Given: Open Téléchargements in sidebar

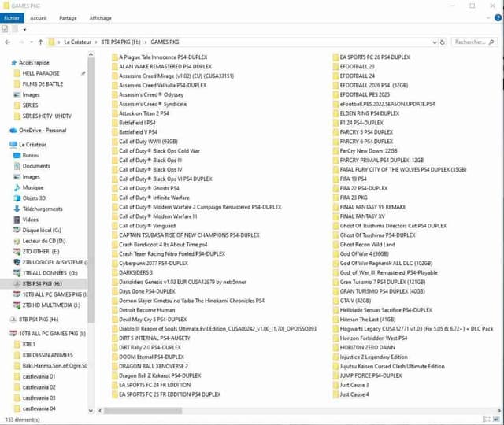Looking at the screenshot, I should tap(43, 209).
